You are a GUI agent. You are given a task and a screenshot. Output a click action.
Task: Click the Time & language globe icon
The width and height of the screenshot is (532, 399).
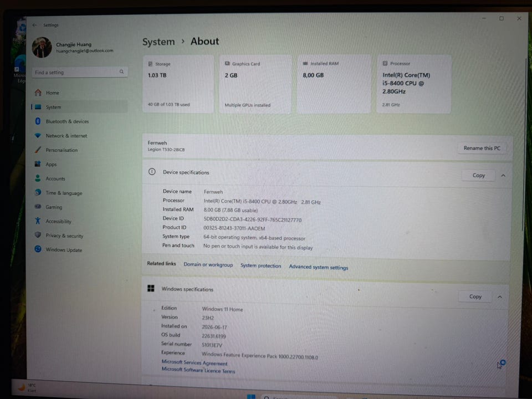[x=38, y=192]
